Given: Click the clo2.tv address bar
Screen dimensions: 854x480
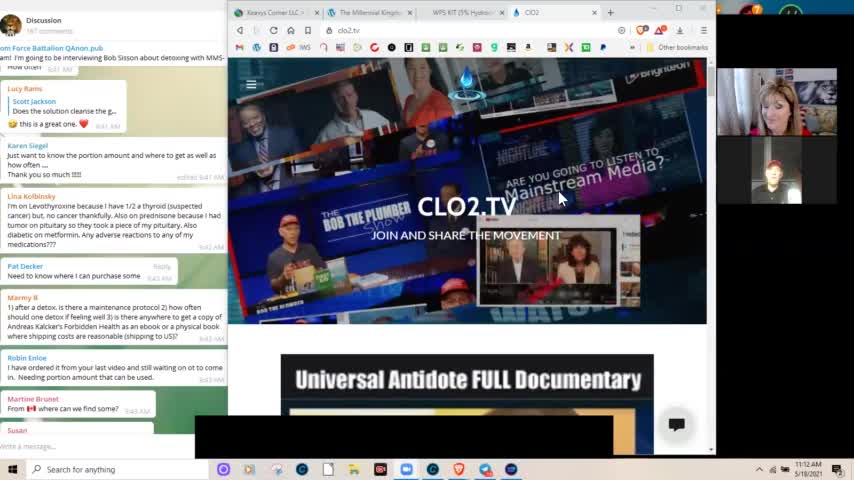Looking at the screenshot, I should pyautogui.click(x=468, y=31).
